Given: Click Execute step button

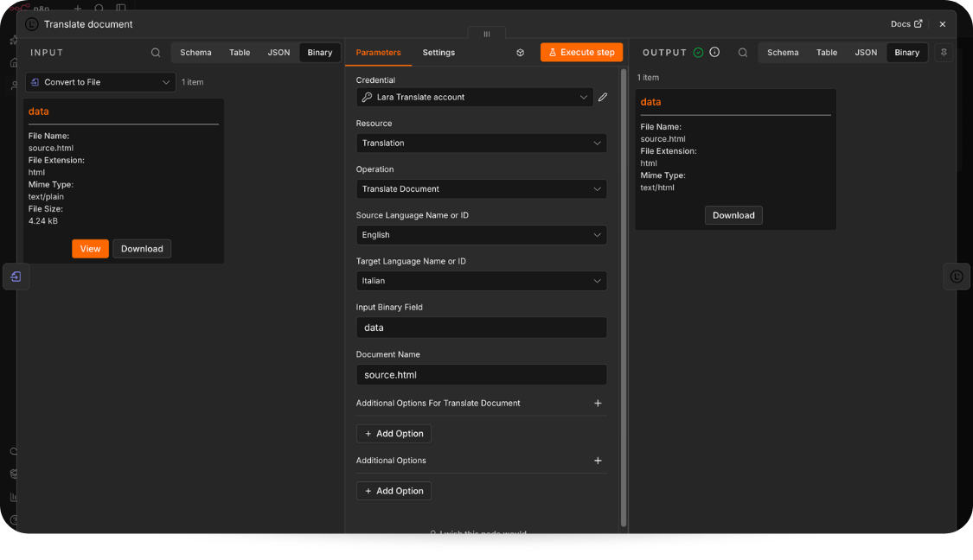Looking at the screenshot, I should pyautogui.click(x=581, y=53).
